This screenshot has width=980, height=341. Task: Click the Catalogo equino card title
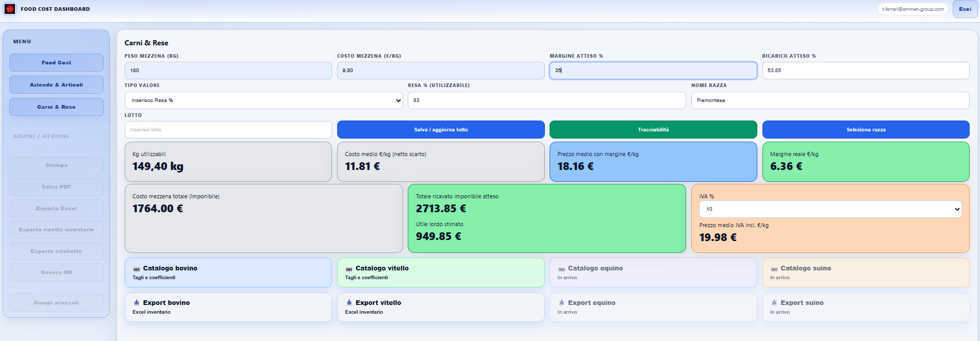point(595,268)
